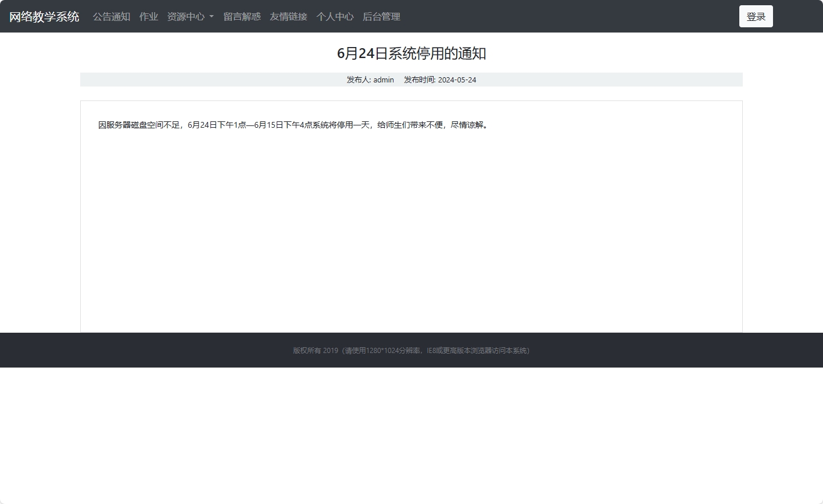
Task: Open the 个人中心 page
Action: [x=335, y=16]
